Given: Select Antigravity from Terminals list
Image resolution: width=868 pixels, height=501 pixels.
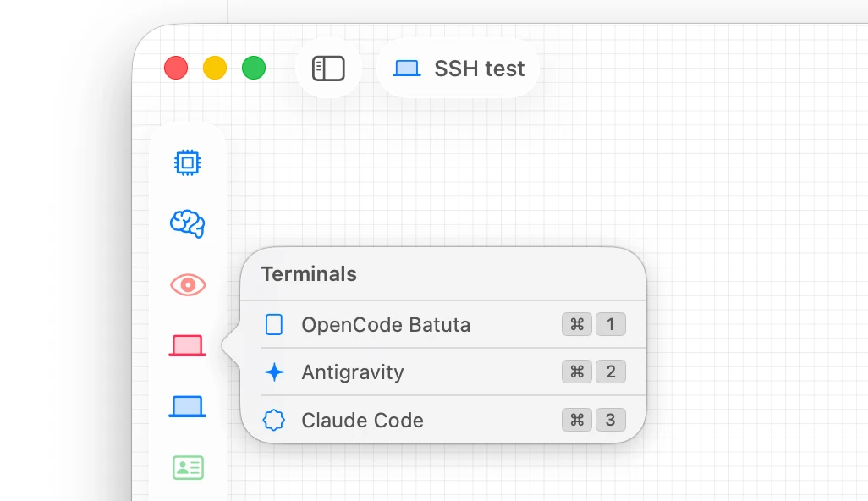Looking at the screenshot, I should click(443, 372).
